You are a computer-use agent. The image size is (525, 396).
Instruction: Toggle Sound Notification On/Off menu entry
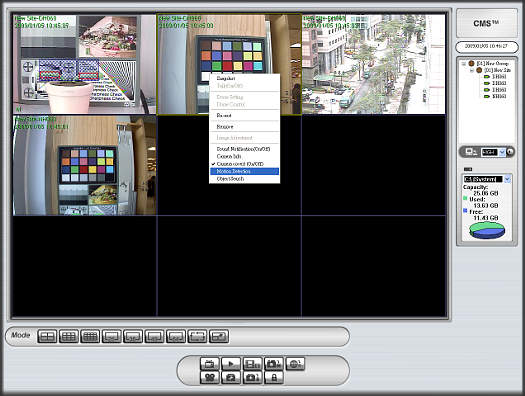pyautogui.click(x=244, y=149)
